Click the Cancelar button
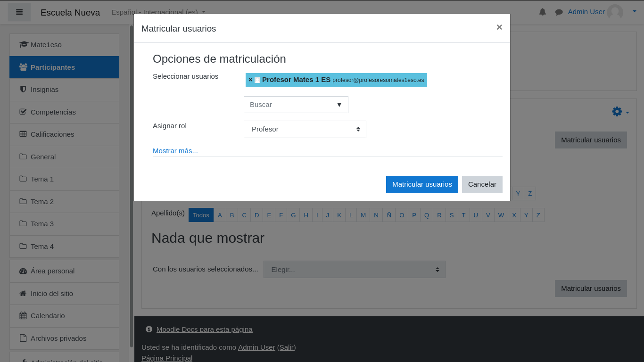The height and width of the screenshot is (362, 644). (x=482, y=184)
